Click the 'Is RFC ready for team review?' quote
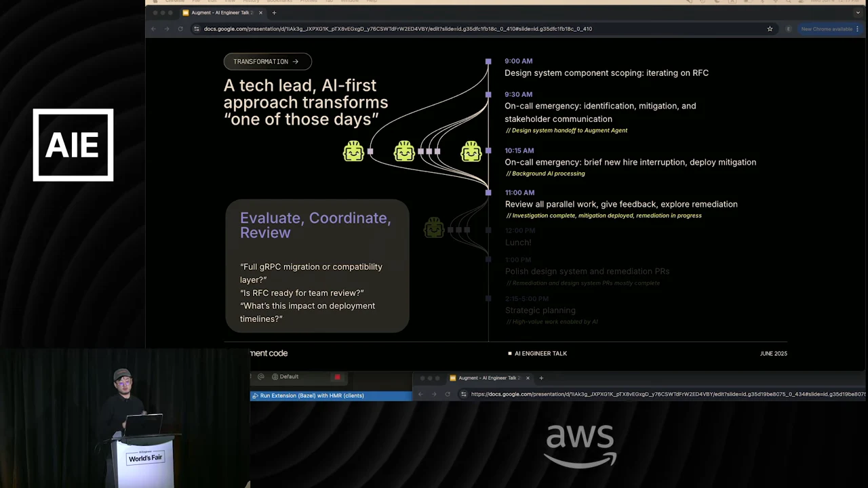This screenshot has height=488, width=868. point(302,293)
